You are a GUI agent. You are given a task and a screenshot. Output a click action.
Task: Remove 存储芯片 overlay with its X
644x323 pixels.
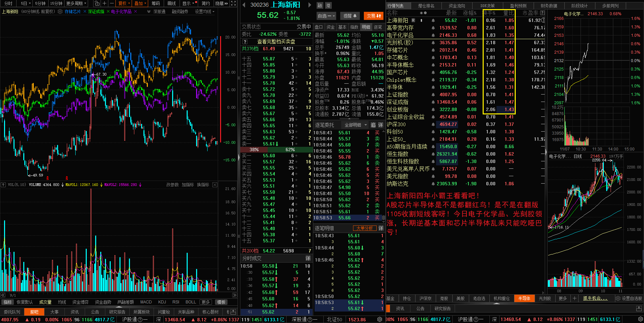pyautogui.click(x=85, y=11)
